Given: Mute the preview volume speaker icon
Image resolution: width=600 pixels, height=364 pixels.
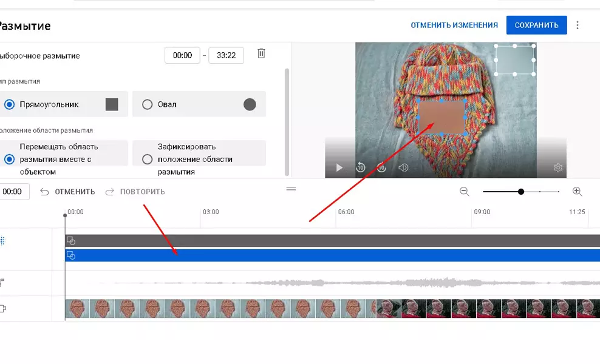Looking at the screenshot, I should pos(403,167).
